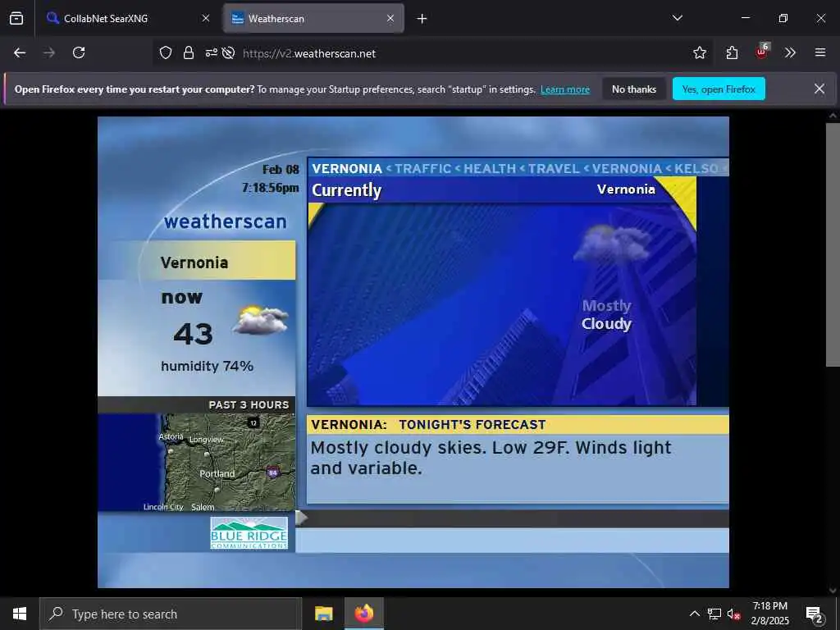The height and width of the screenshot is (630, 840).
Task: Close the Weatherscan tab
Action: point(390,18)
